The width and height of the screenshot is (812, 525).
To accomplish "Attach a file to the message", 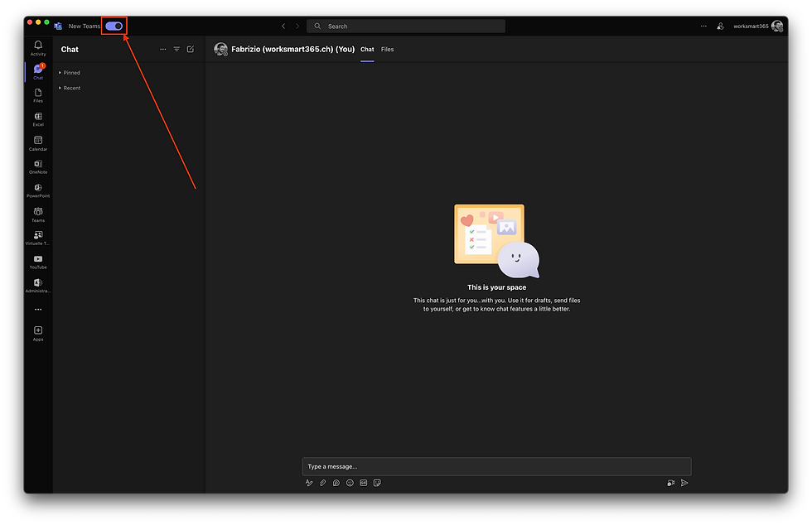I will pos(322,483).
